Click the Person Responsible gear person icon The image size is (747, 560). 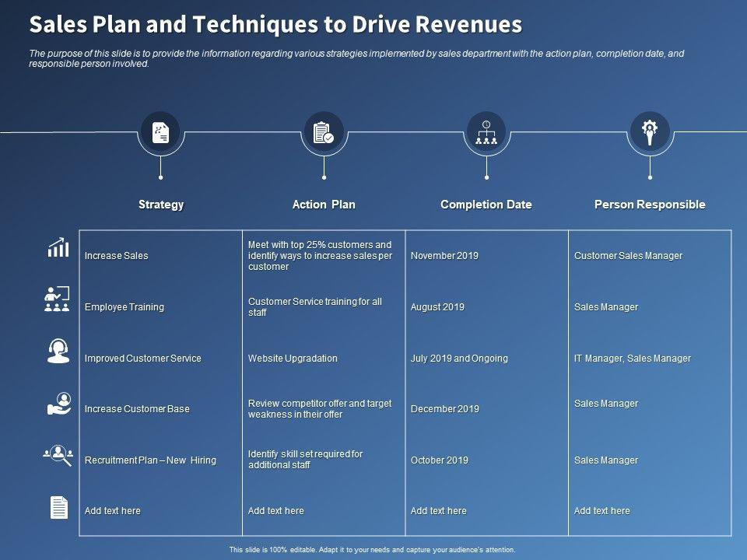click(x=650, y=132)
